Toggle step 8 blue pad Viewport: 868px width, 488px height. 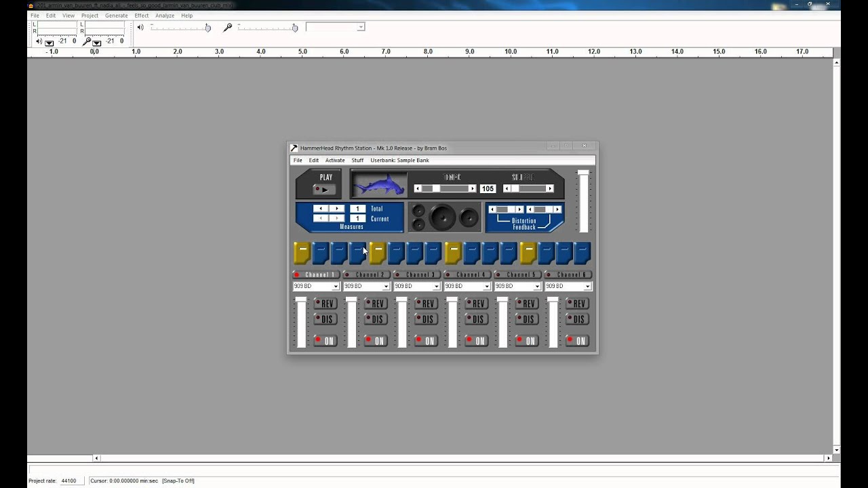pyautogui.click(x=433, y=253)
